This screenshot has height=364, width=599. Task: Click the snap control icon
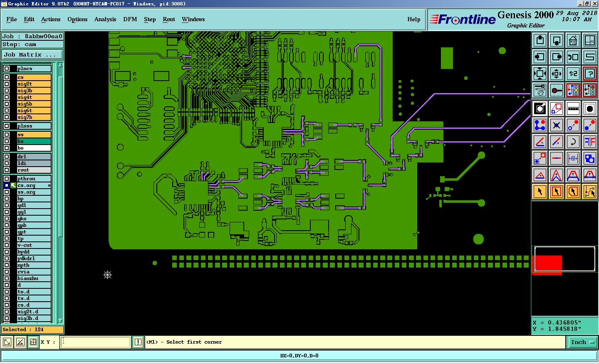point(557,90)
